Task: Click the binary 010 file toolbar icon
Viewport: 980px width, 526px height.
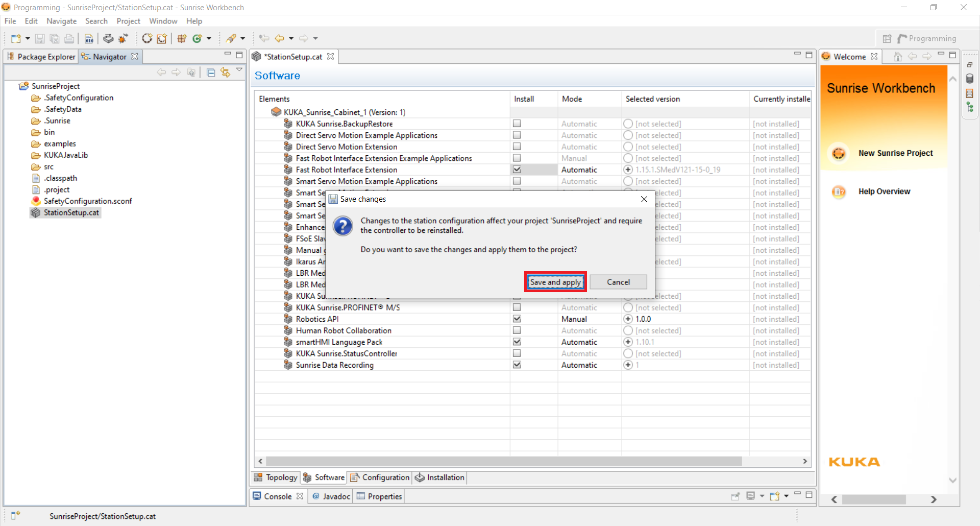Action: [89, 38]
